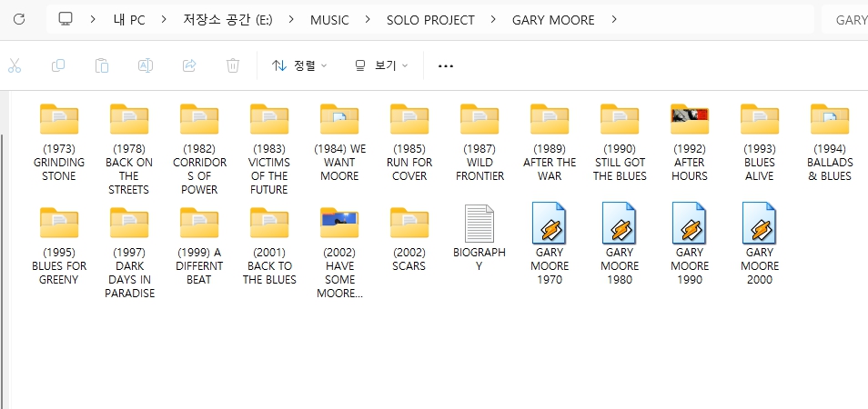This screenshot has height=409, width=868.
Task: Go to MUSIC folder in breadcrumb
Action: click(x=329, y=20)
